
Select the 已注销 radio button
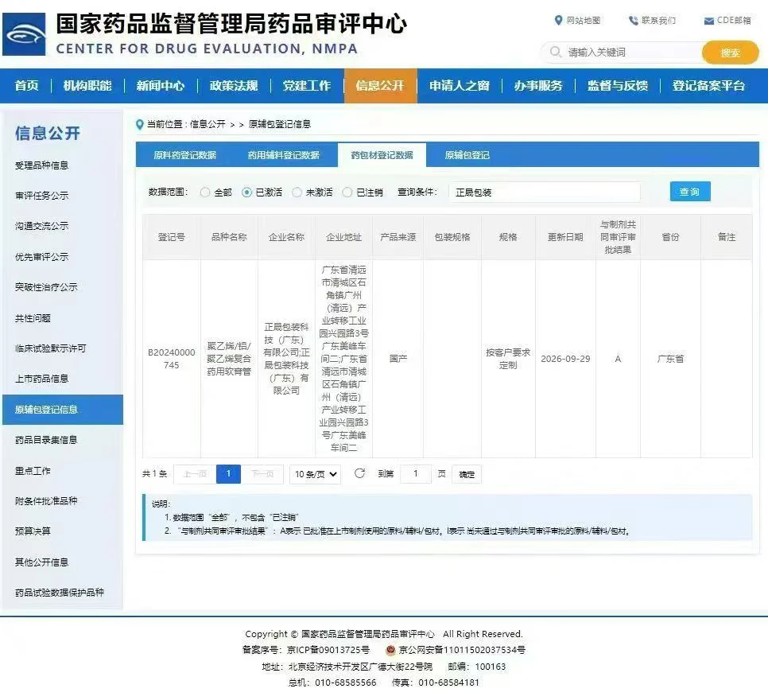347,192
